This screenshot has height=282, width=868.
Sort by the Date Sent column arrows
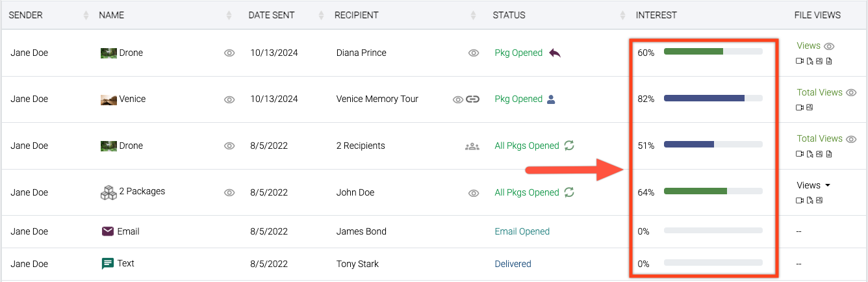coord(320,15)
